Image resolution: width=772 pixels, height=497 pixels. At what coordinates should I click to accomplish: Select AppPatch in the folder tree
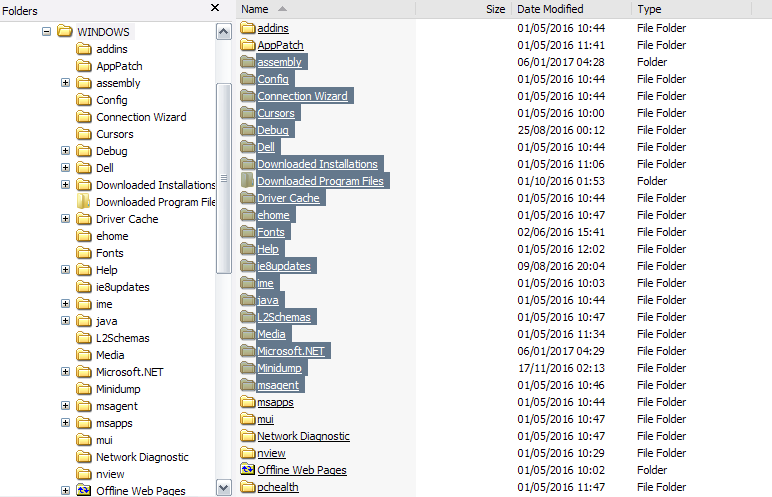tap(119, 66)
